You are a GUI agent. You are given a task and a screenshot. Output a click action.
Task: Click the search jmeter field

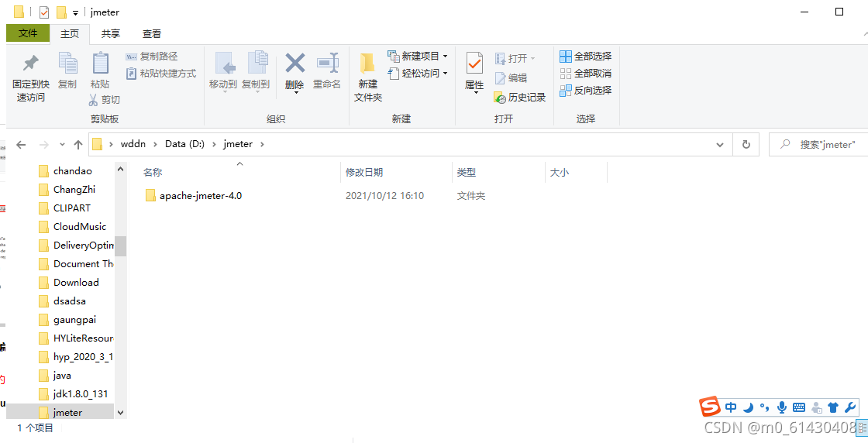coord(818,145)
